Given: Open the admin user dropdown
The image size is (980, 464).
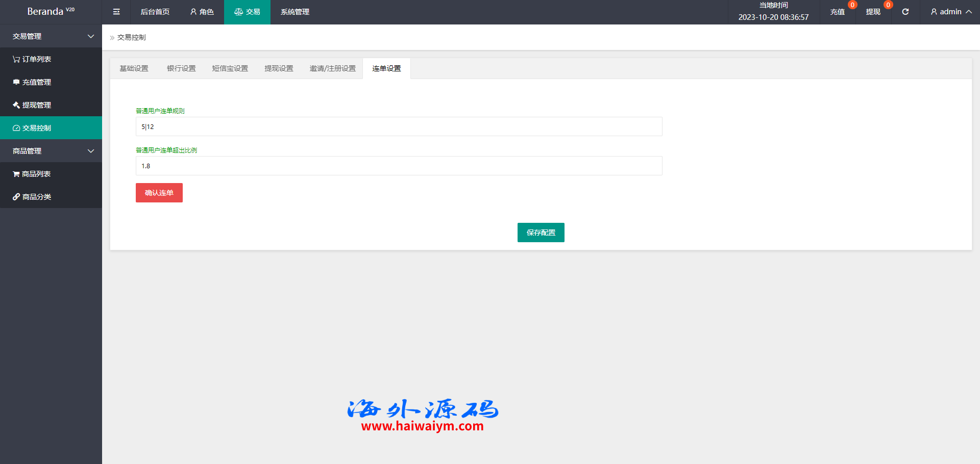Looking at the screenshot, I should [x=950, y=12].
